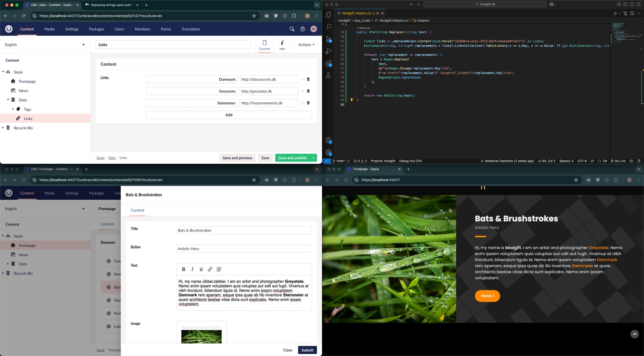
Task: Open Forms section in top Umbraco window
Action: tap(166, 29)
